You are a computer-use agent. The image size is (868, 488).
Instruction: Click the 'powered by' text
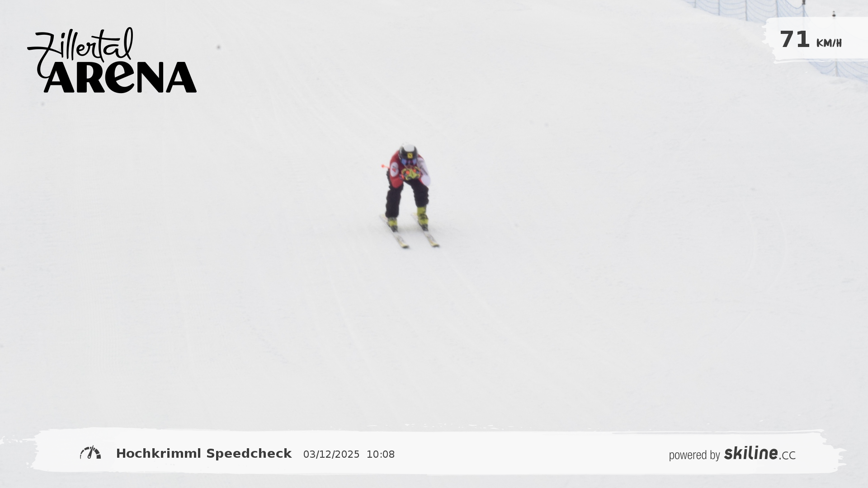pyautogui.click(x=694, y=455)
